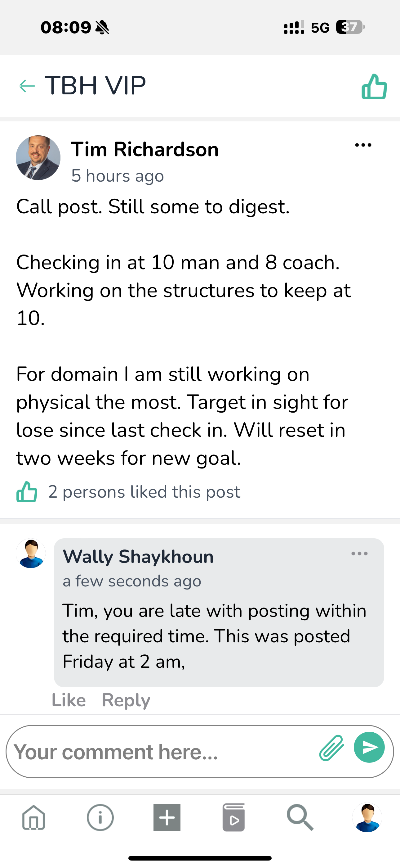Like the post using the thumbs-up below the text
Image resolution: width=400 pixels, height=868 pixels.
pos(27,492)
